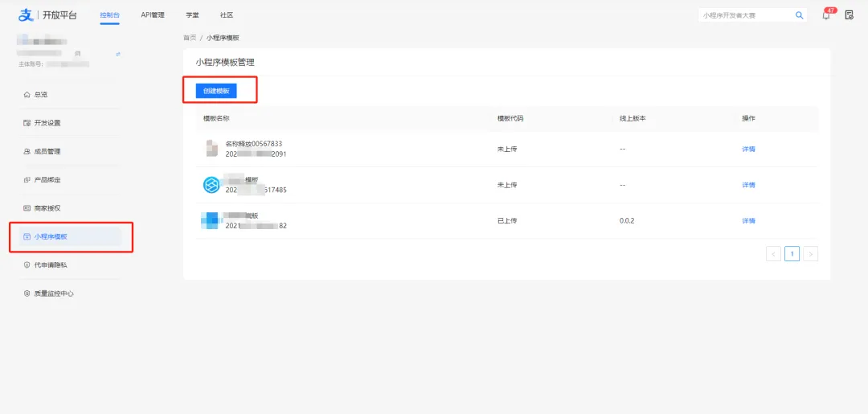Open the 社区 tab
This screenshot has width=868, height=414.
227,15
